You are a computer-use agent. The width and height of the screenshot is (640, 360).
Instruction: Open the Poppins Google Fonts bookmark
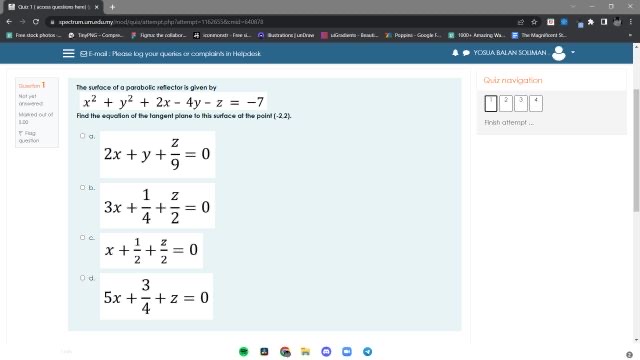413,36
